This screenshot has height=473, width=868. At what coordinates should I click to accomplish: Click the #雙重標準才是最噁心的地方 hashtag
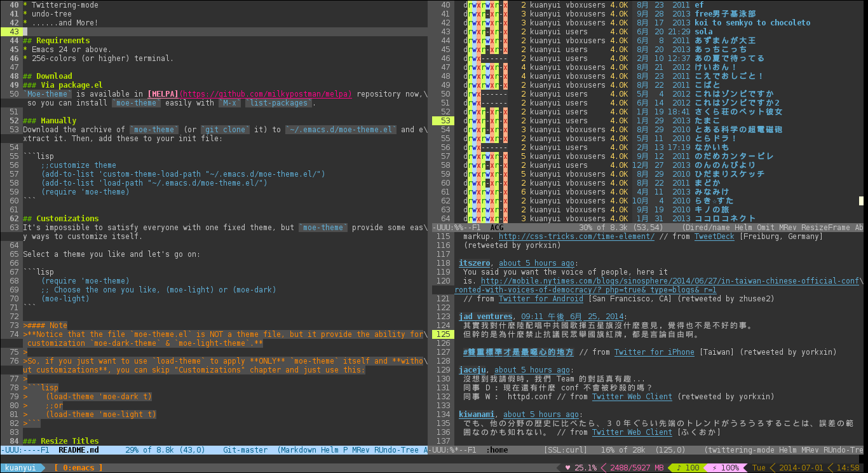[x=519, y=352]
